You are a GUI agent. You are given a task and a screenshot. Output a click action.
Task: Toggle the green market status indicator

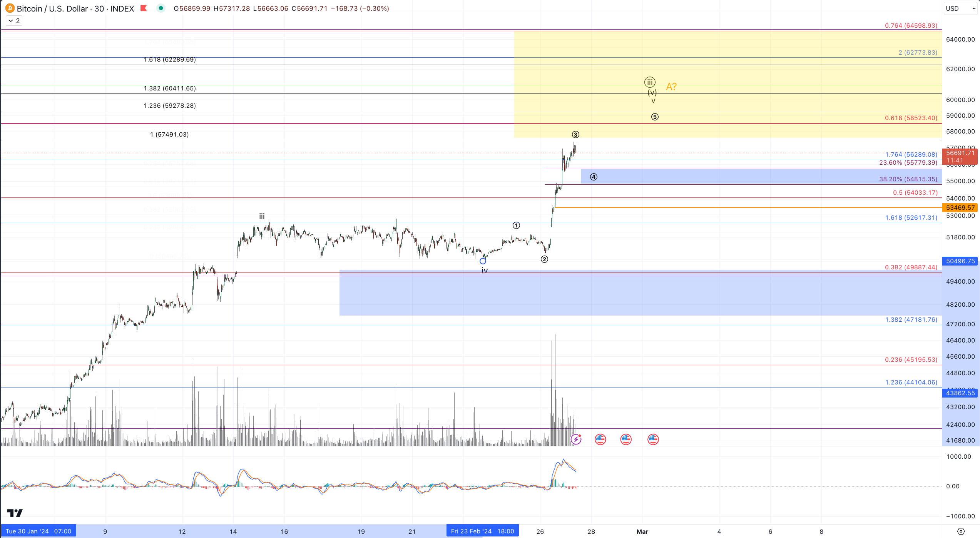[x=161, y=8]
